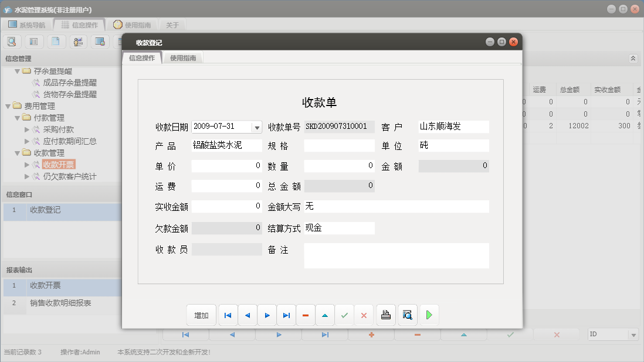Screen dimensions: 644x362
Task: Click the green execute arrow icon
Action: 429,315
